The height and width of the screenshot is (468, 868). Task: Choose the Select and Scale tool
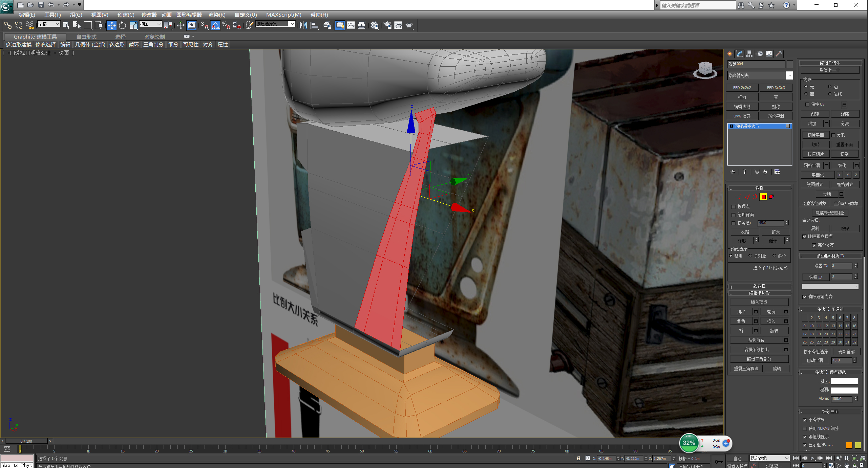click(x=133, y=25)
